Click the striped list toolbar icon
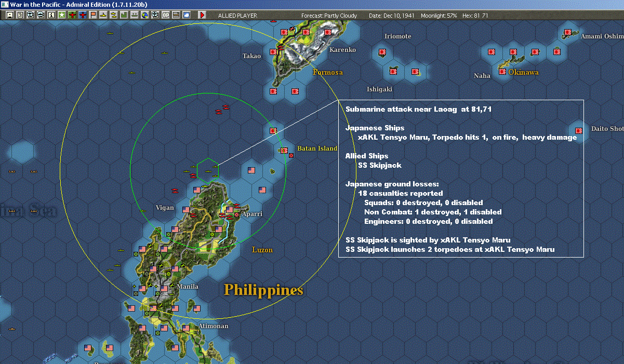 [x=176, y=16]
